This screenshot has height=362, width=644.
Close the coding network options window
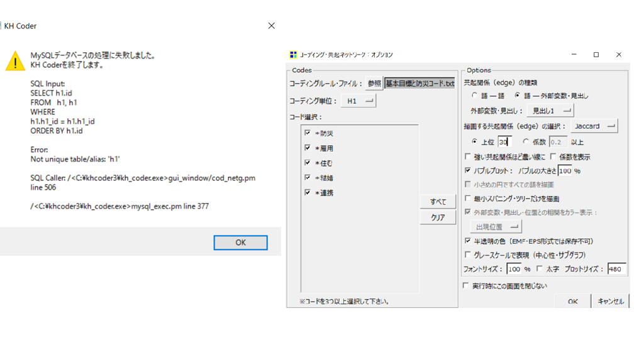(x=619, y=55)
